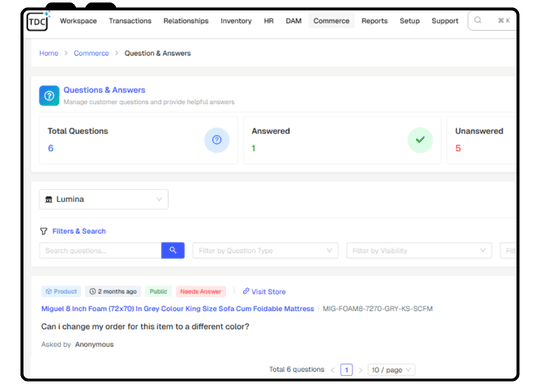This screenshot has height=384, width=540.
Task: Click the Total Questions question-mark icon
Action: [x=217, y=140]
